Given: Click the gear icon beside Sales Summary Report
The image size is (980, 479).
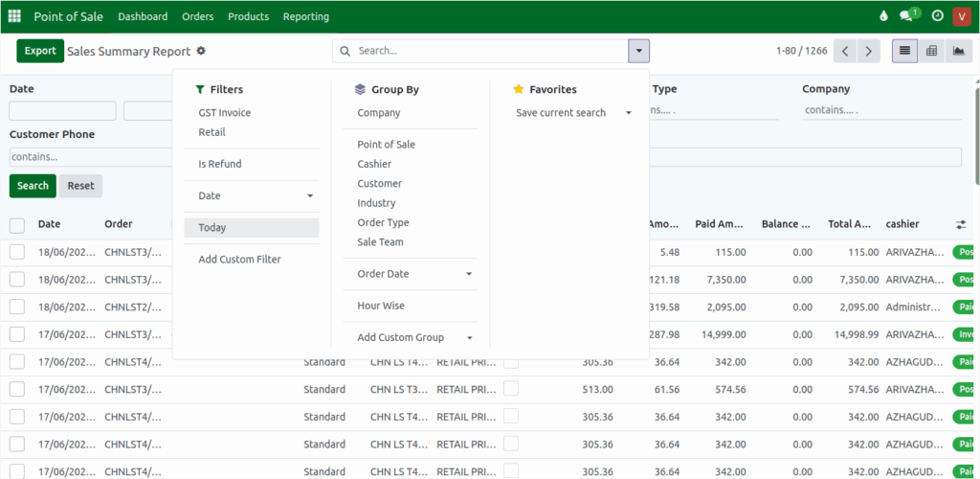Looking at the screenshot, I should click(x=201, y=52).
